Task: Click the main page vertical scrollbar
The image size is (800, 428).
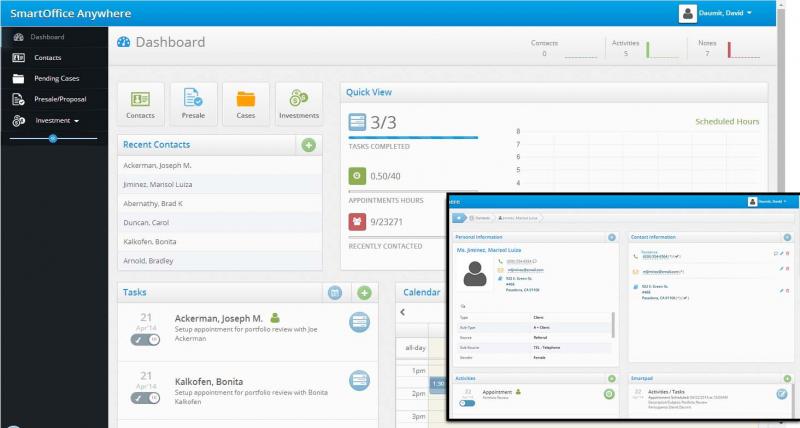Action: coord(782,97)
